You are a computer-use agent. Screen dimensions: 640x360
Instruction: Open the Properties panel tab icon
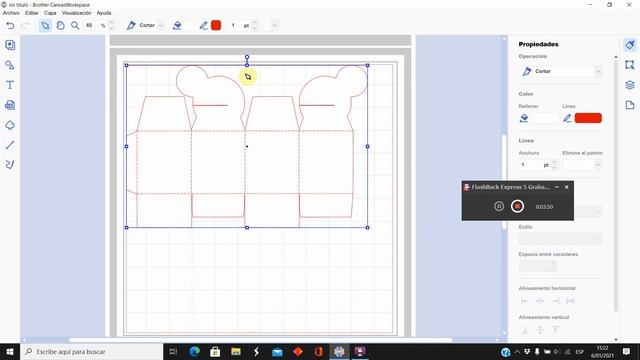click(630, 45)
